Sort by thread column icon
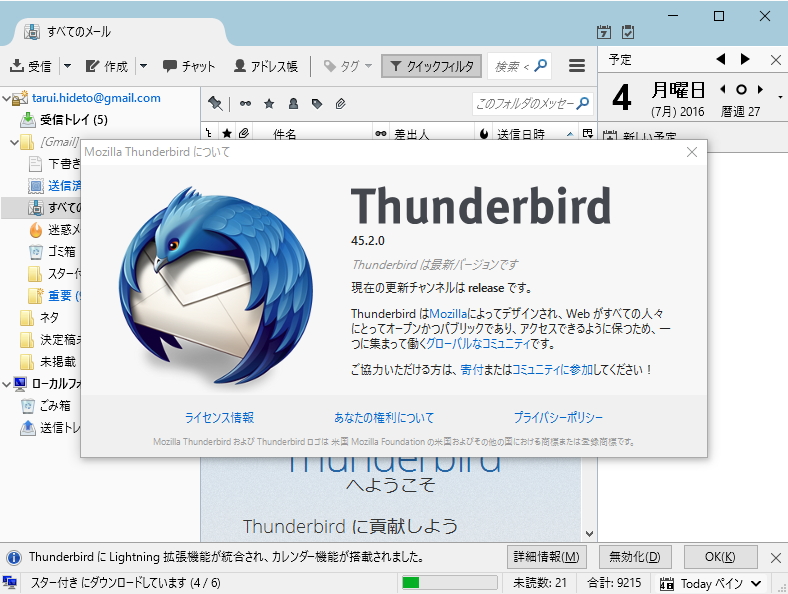Viewport: 788px width, 594px height. (209, 133)
